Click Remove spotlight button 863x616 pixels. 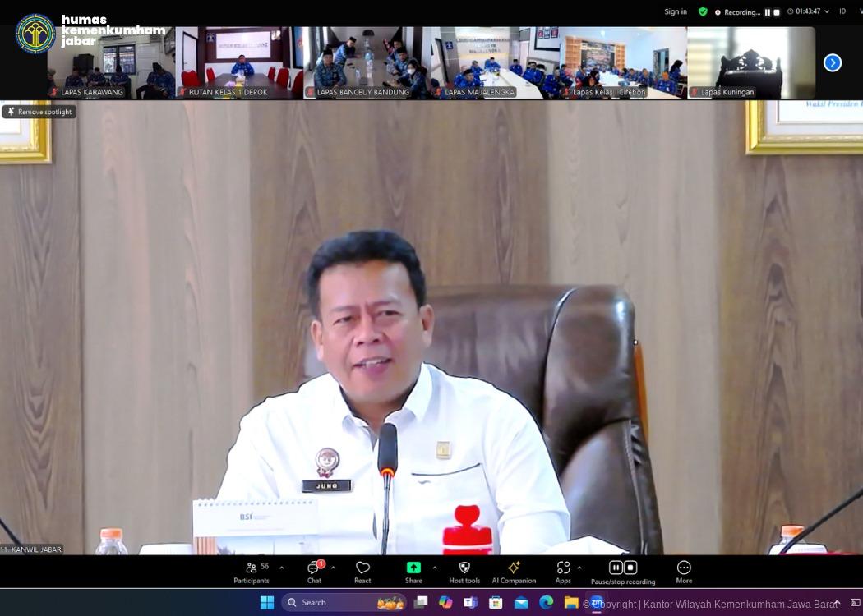click(x=39, y=112)
